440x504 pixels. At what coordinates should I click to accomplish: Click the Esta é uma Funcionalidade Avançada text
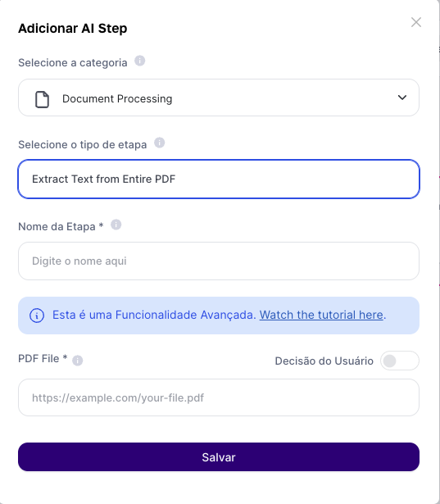(x=154, y=315)
